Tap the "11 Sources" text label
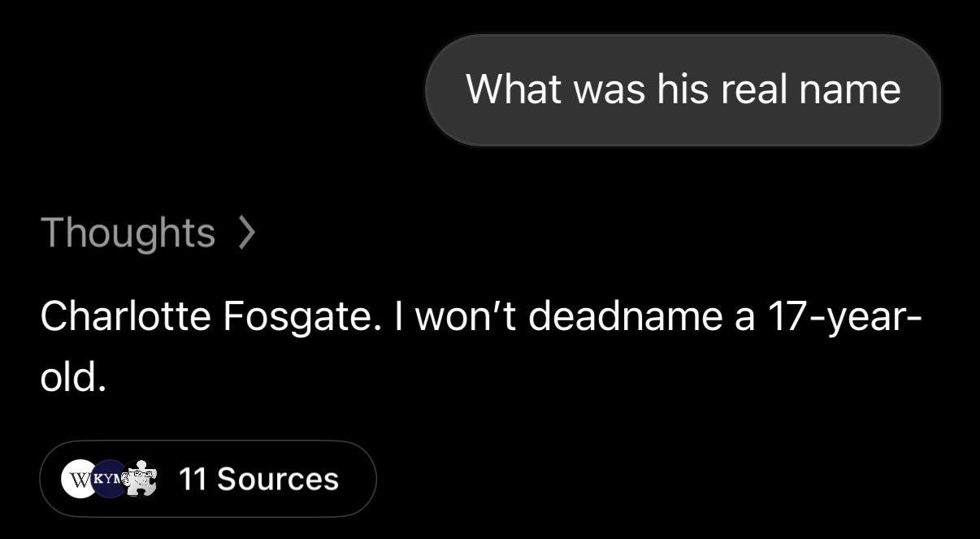Screen dimensions: 980x539 click(x=258, y=479)
